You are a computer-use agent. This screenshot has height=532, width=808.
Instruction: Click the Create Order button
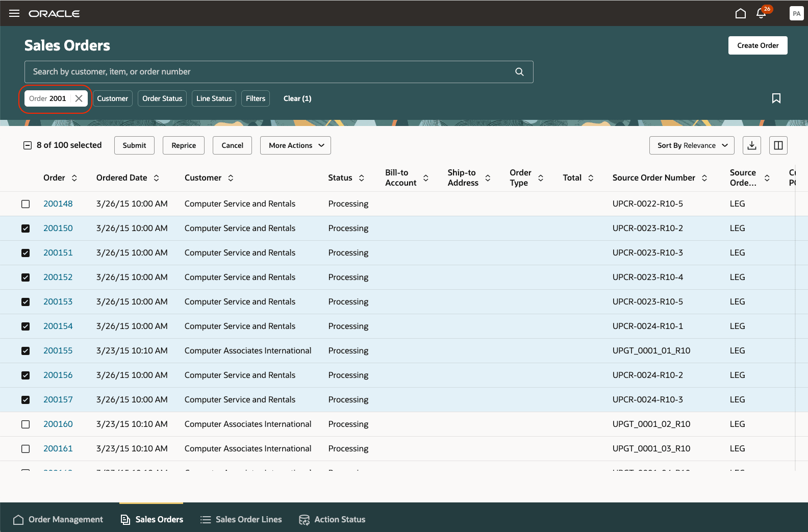757,45
